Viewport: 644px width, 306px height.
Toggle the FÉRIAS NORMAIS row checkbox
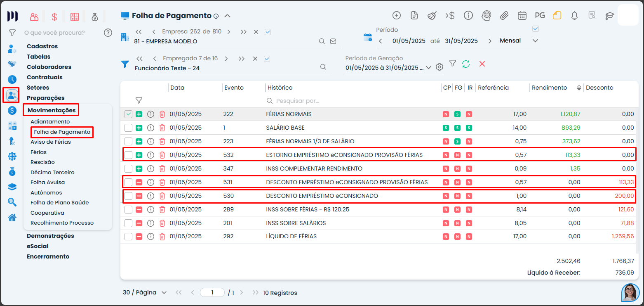click(129, 114)
